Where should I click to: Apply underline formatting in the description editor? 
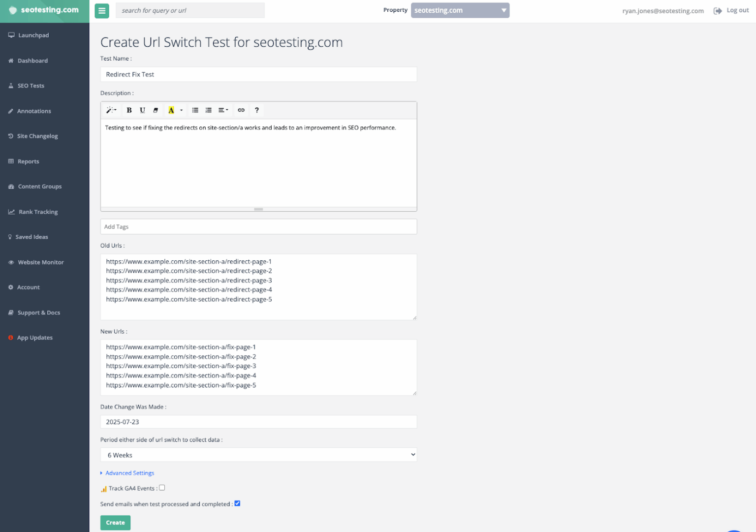point(142,110)
